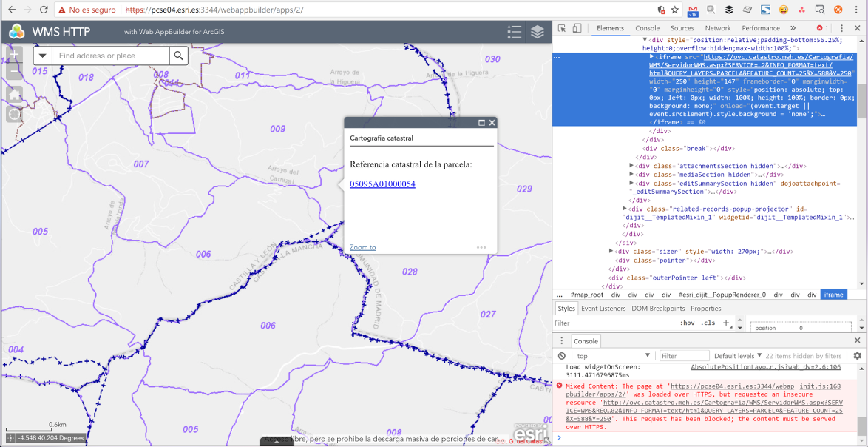This screenshot has width=868, height=447.
Task: Open the Properties tab
Action: click(x=706, y=309)
